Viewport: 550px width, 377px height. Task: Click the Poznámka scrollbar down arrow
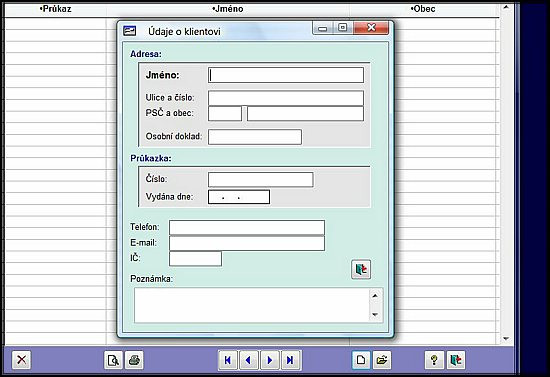(x=375, y=315)
